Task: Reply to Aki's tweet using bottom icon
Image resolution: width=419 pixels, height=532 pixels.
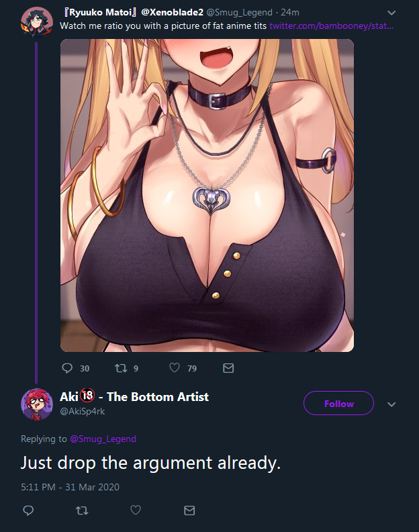Action: [28, 511]
